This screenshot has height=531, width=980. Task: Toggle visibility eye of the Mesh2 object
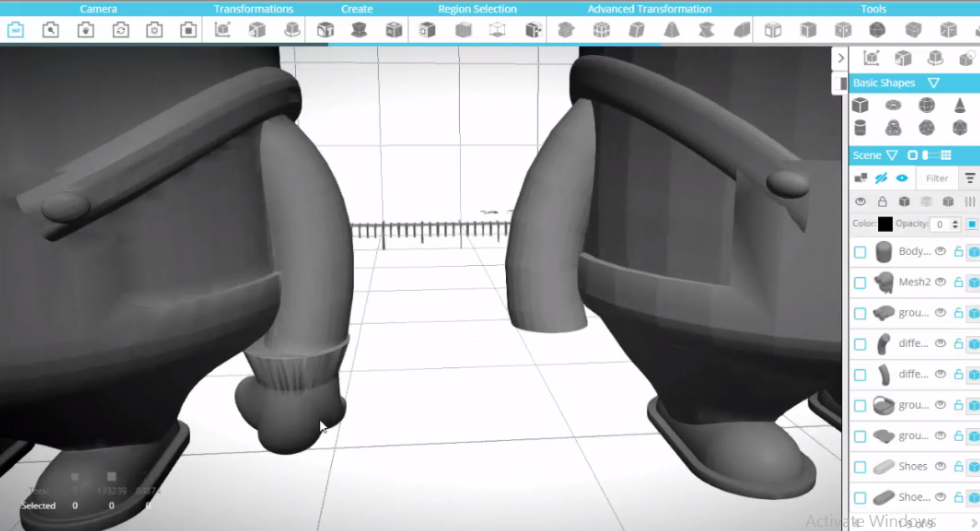tap(940, 282)
